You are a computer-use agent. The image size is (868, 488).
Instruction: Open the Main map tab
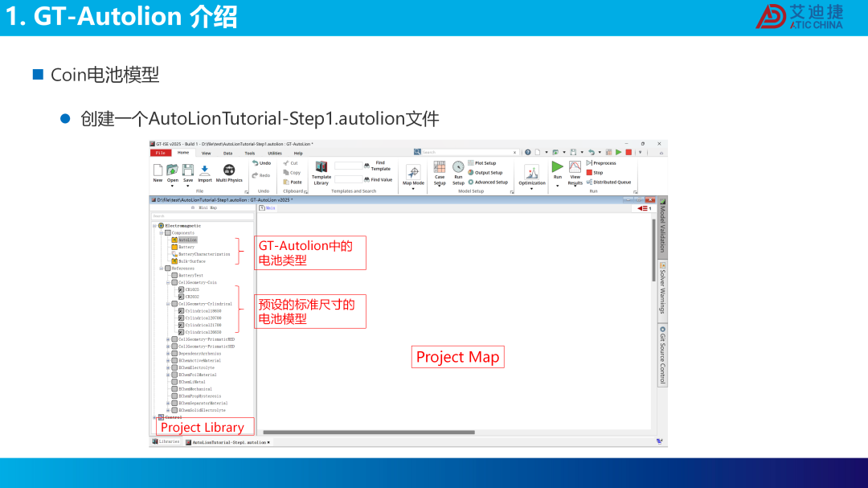[268, 208]
